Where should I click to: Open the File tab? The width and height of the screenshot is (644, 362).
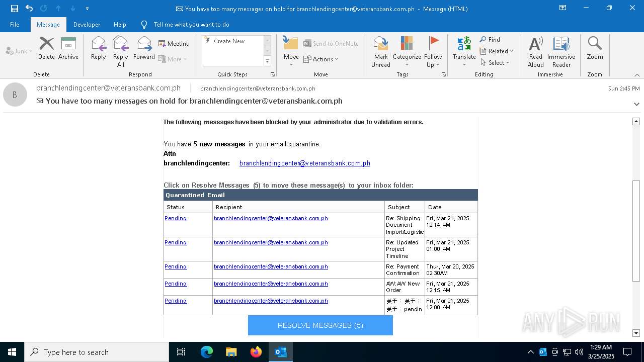click(x=15, y=25)
